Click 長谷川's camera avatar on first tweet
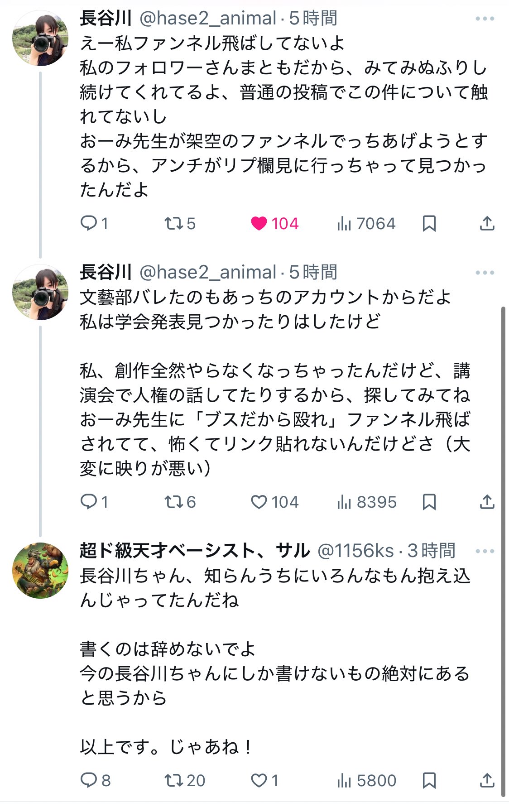 40,39
